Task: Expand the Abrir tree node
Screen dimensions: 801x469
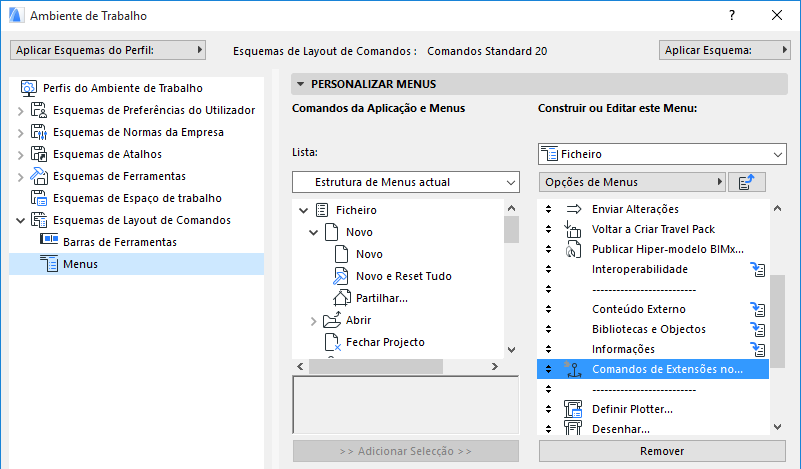Action: coord(313,321)
